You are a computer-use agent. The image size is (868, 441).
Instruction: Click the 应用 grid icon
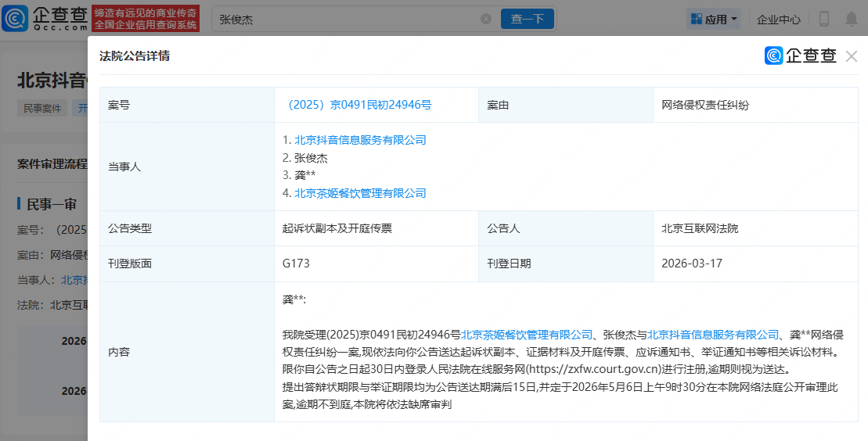(695, 19)
